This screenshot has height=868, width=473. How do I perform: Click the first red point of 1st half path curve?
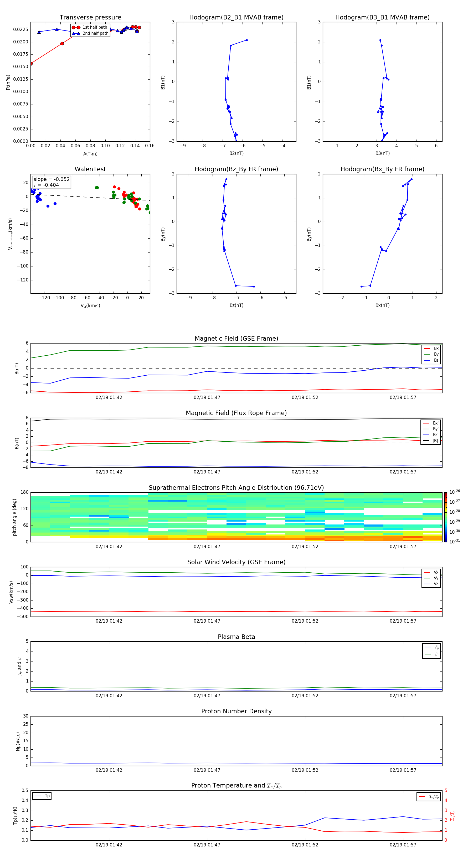[31, 64]
